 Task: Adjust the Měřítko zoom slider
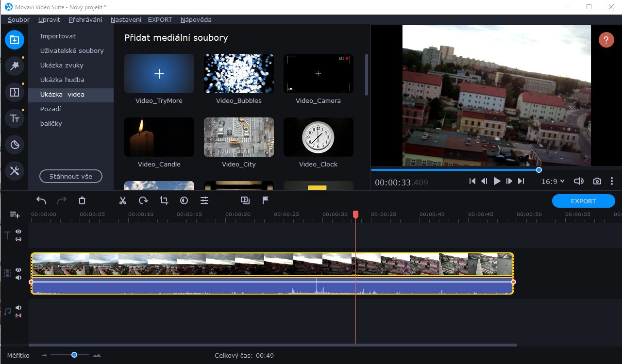click(x=74, y=355)
